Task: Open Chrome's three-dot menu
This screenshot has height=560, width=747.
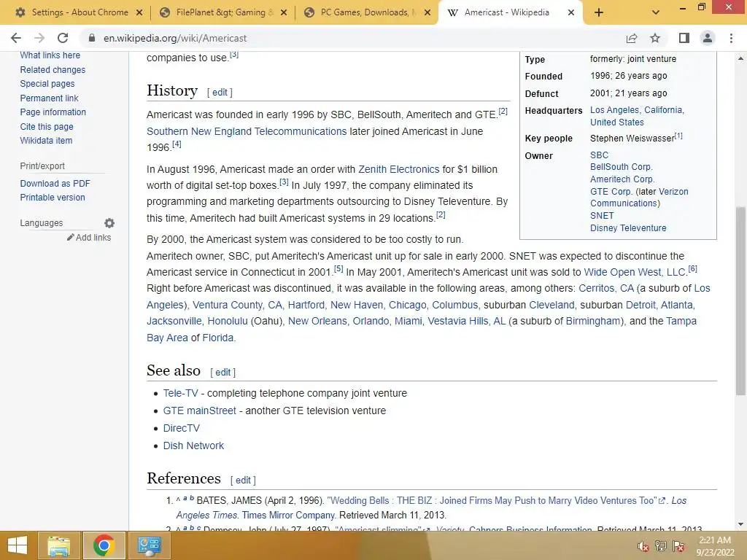Action: coord(731,38)
